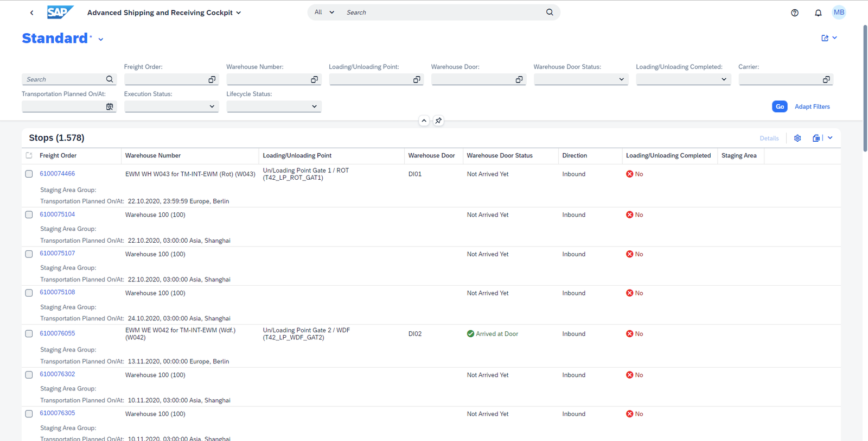Open value help for Loading/Unloading Point

point(417,79)
